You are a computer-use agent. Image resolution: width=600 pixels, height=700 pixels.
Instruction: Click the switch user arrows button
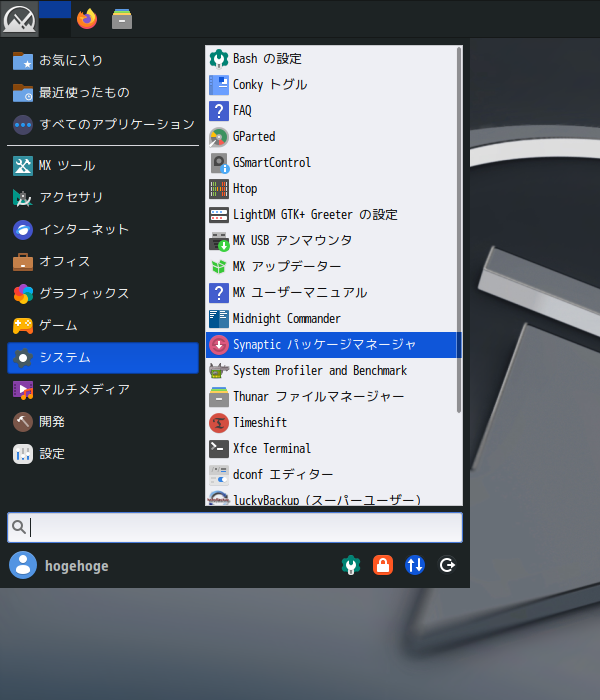pyautogui.click(x=415, y=565)
